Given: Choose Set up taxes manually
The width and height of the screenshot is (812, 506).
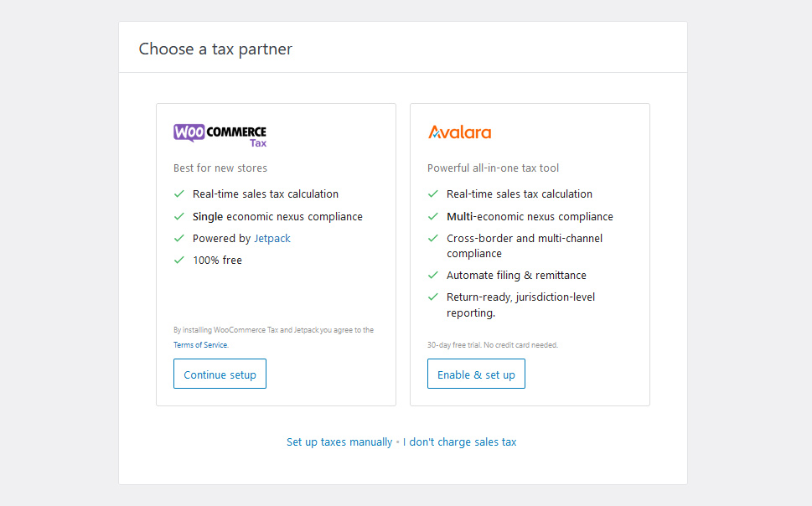Looking at the screenshot, I should [339, 441].
